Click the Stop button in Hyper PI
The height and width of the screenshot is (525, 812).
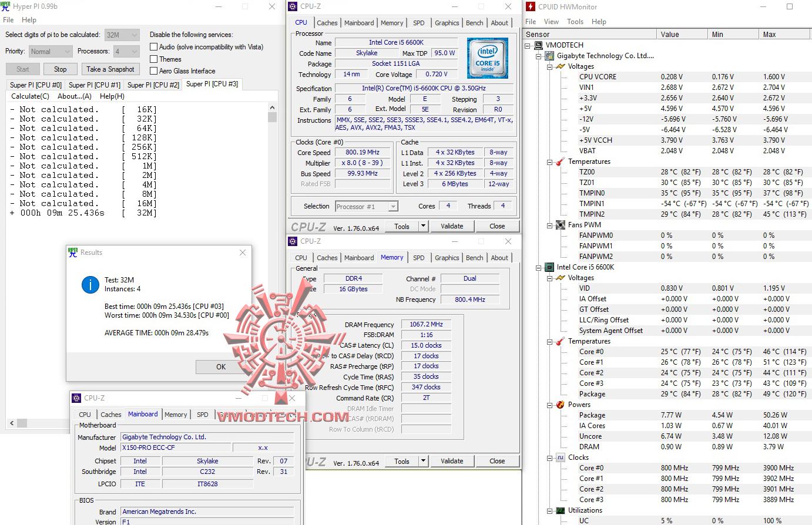(x=61, y=69)
